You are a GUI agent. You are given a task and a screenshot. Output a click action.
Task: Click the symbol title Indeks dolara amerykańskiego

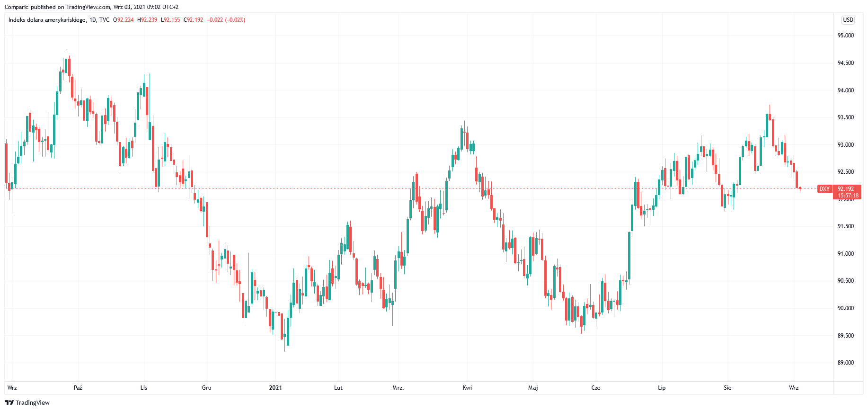point(47,20)
